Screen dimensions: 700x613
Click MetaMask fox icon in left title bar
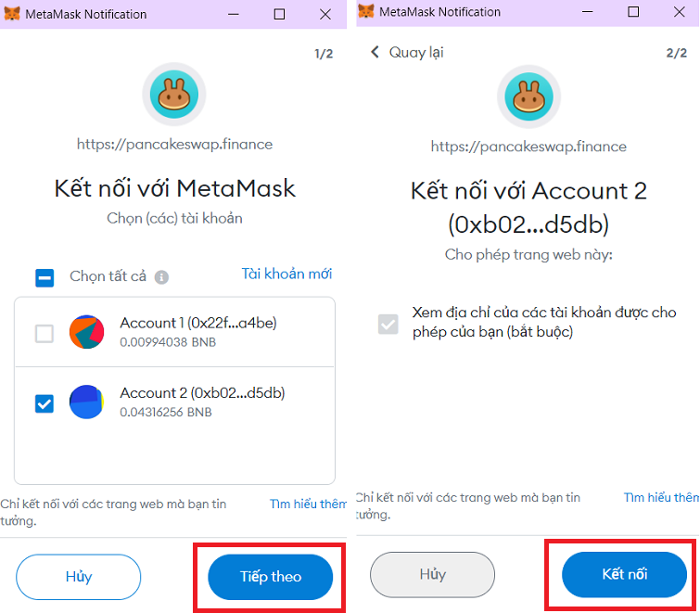(x=12, y=14)
